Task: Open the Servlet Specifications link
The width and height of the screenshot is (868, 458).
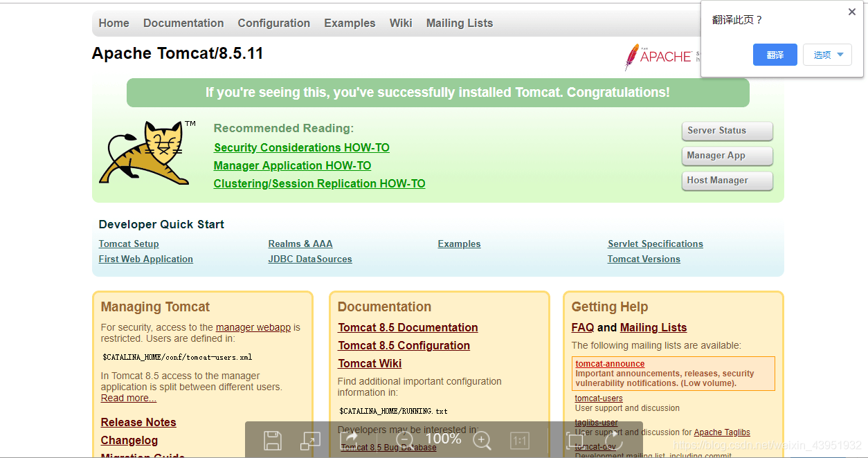Action: [655, 244]
